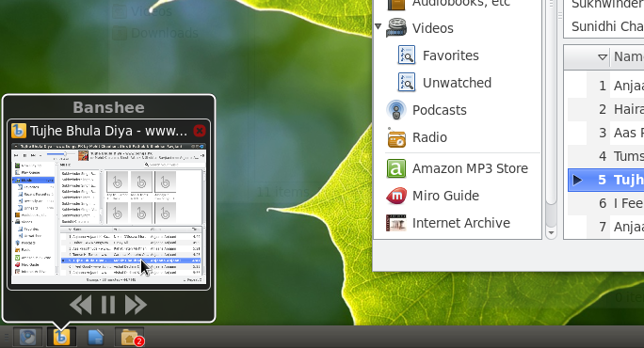Close the Tujhe Bhula Diya window preview

(200, 131)
